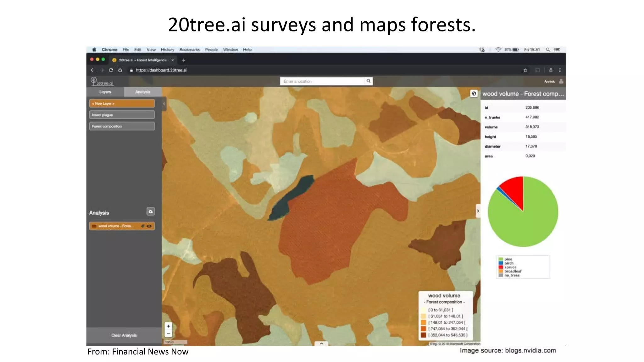644x362 pixels.
Task: Go back with the browser back arrow
Action: click(x=92, y=70)
